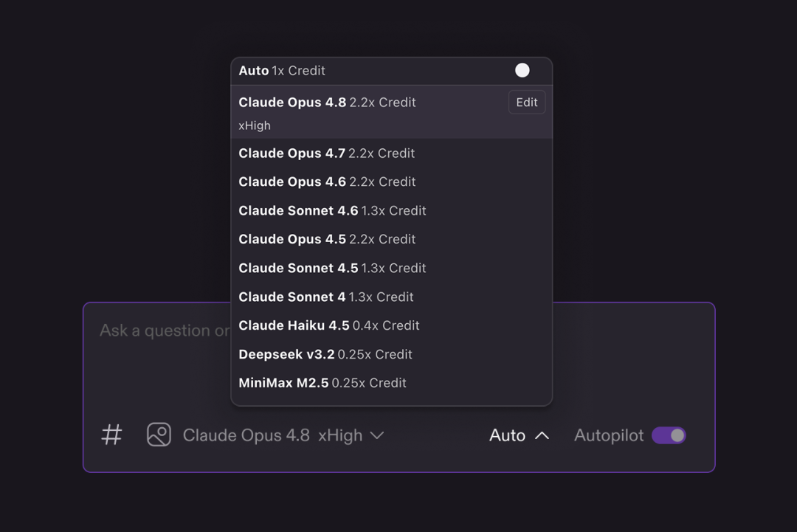The height and width of the screenshot is (532, 797).
Task: Select Claude Sonnet 4 model
Action: (x=391, y=297)
